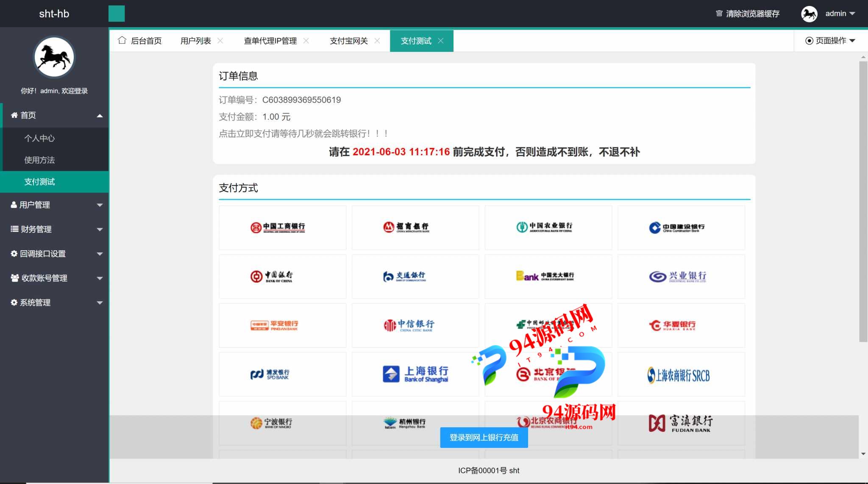Select the 中国建设银行 payment option

681,228
